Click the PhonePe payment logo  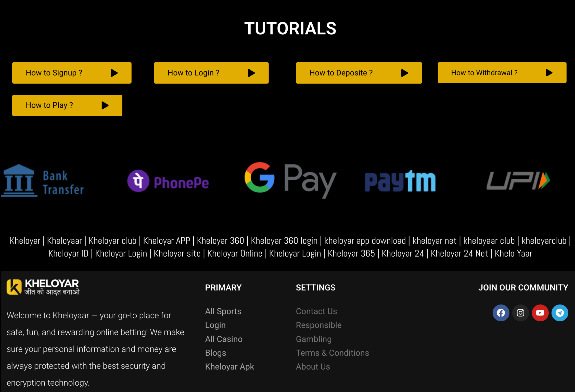168,181
